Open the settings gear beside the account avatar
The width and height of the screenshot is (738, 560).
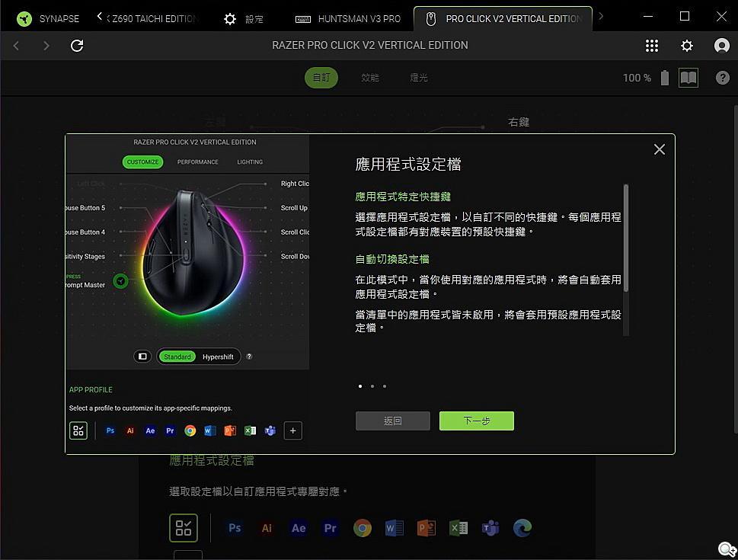[x=686, y=46]
